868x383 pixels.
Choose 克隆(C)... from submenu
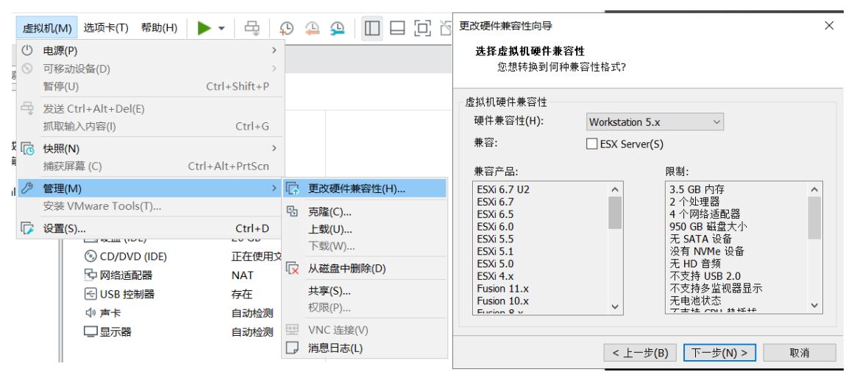(x=364, y=212)
